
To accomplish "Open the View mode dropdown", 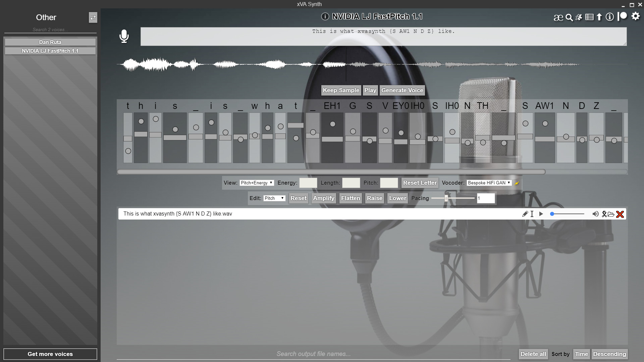I will click(257, 183).
